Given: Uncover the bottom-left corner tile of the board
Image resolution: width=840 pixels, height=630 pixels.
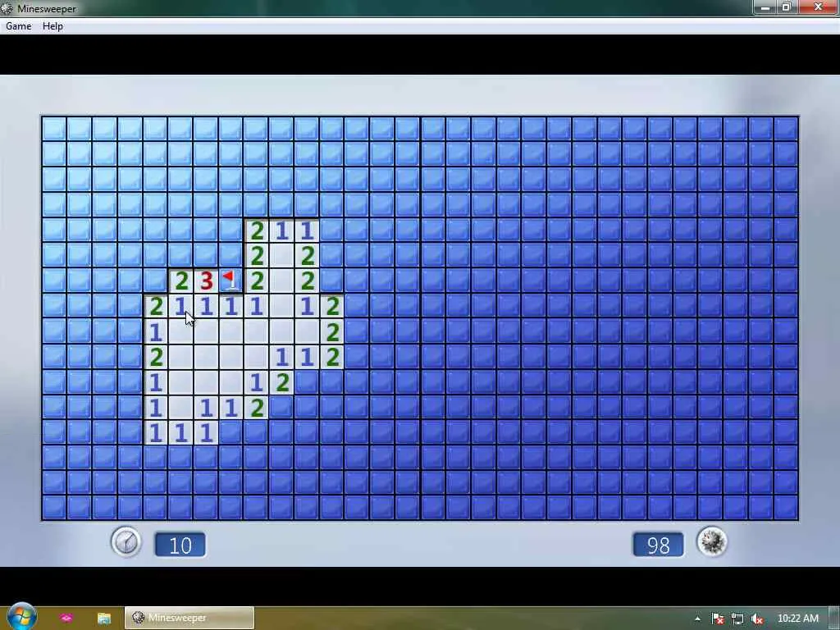Looking at the screenshot, I should click(54, 507).
